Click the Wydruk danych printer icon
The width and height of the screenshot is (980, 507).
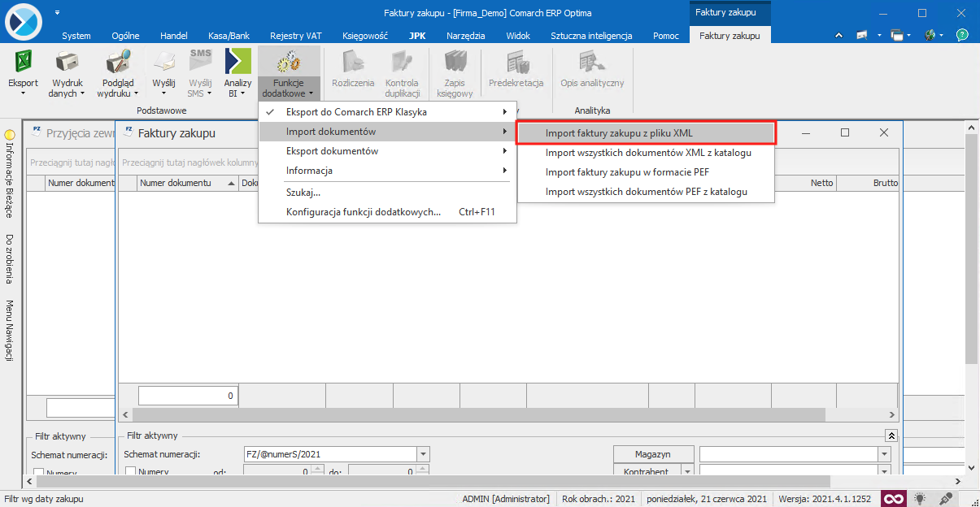(67, 63)
